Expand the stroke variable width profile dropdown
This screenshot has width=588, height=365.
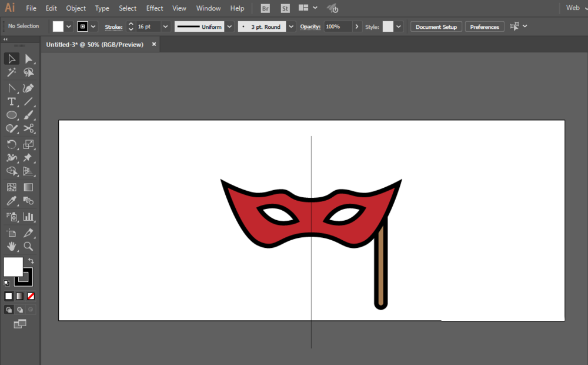point(229,26)
